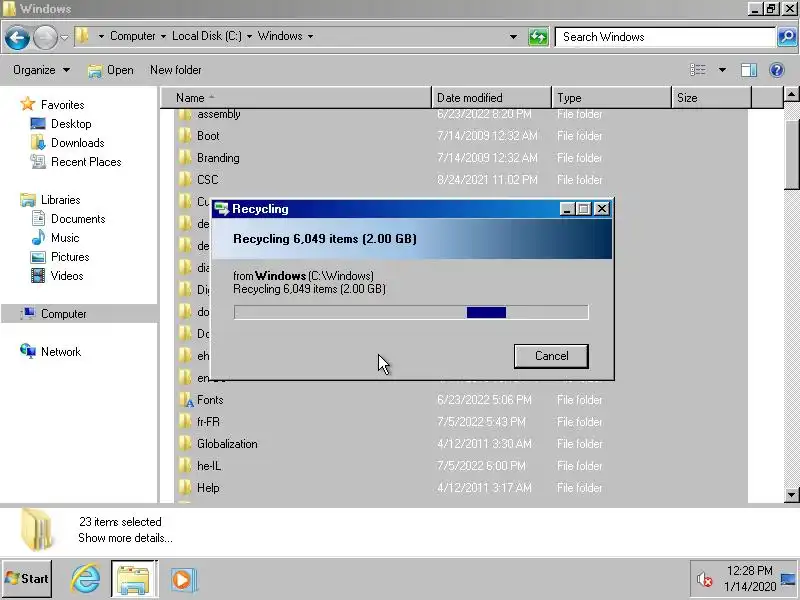Click the New folder button

coord(176,70)
